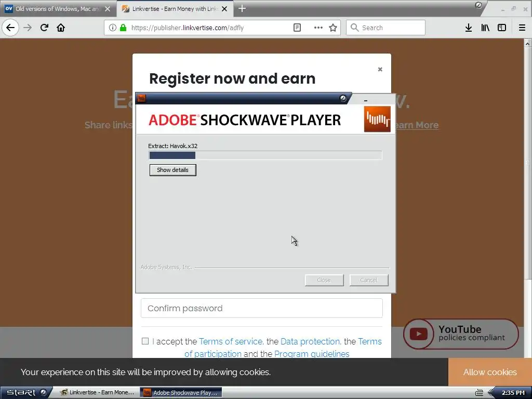532x399 pixels.
Task: Close the Register now popup with X
Action: point(380,69)
